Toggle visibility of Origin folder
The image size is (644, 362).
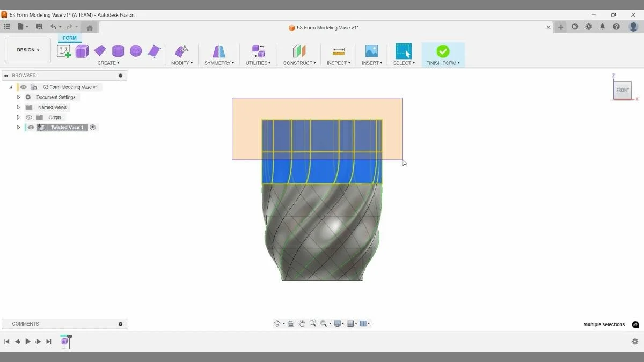(29, 117)
